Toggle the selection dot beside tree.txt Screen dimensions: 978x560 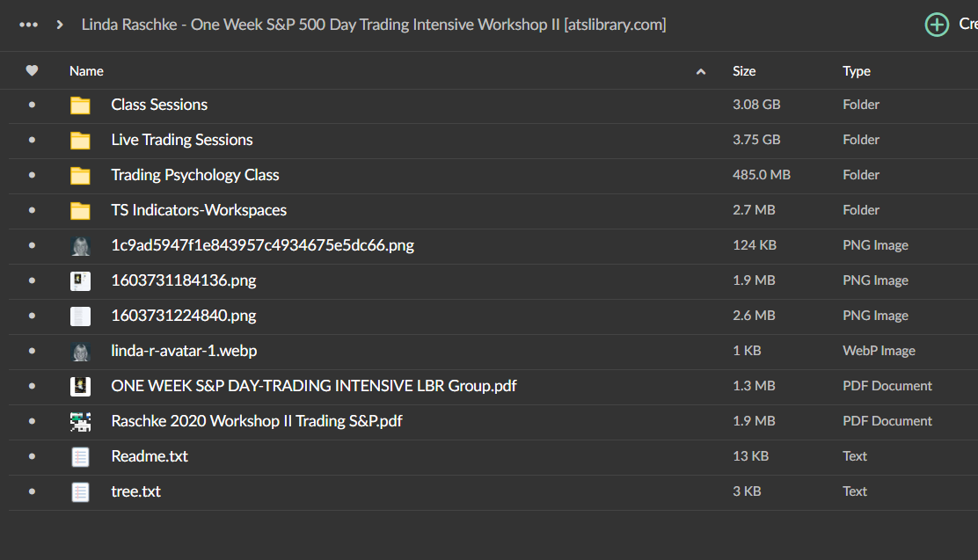[33, 491]
